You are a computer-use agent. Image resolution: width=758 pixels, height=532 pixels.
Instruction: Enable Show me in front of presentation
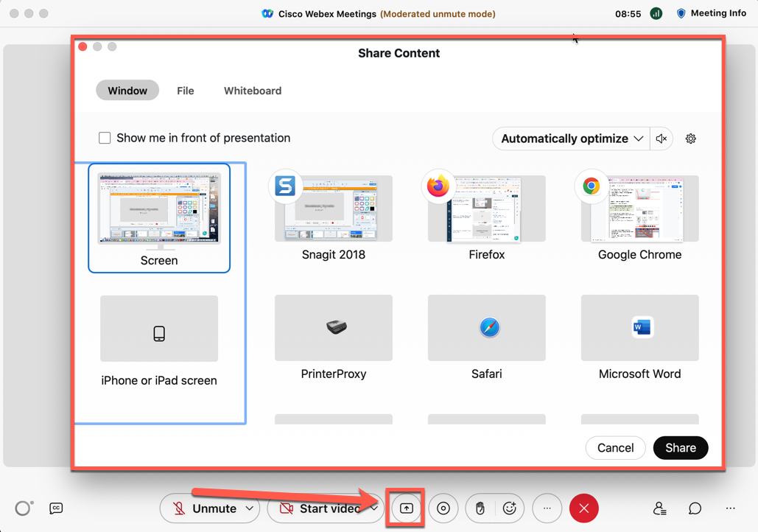[x=105, y=138]
